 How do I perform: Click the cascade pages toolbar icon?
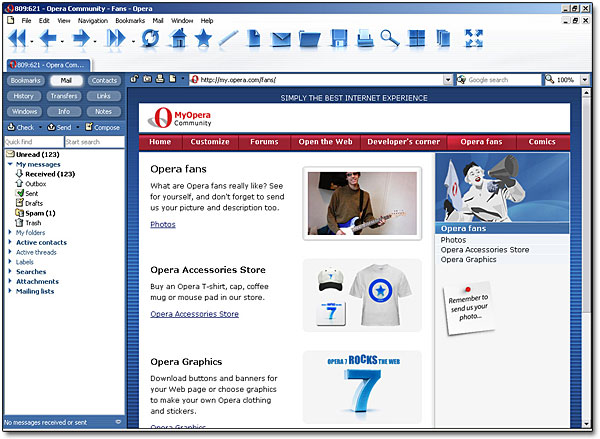pyautogui.click(x=443, y=39)
